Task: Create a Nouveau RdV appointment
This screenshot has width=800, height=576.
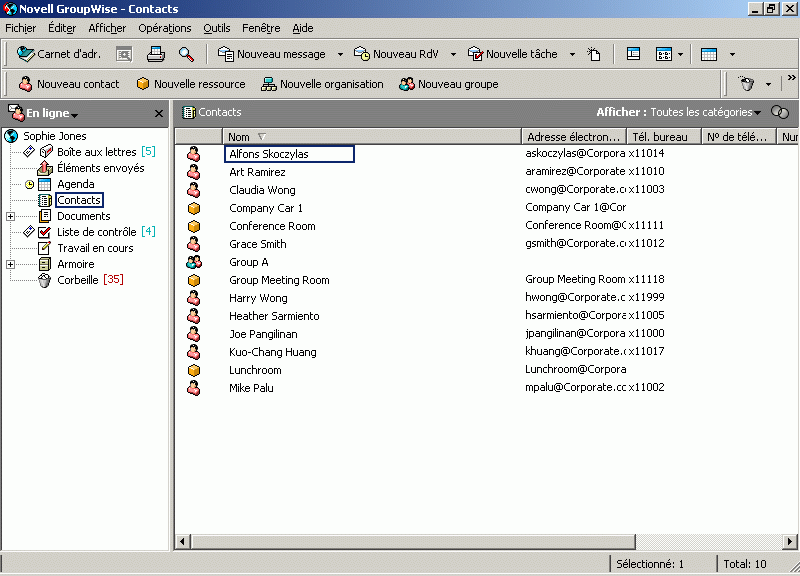Action: [x=396, y=54]
